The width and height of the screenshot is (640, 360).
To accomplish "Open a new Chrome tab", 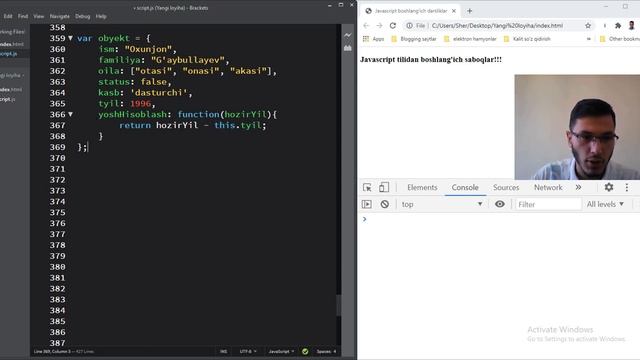I will click(469, 11).
